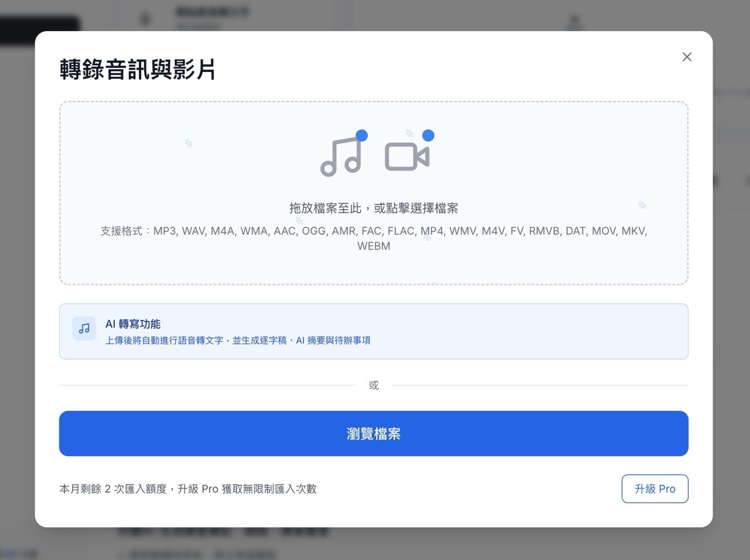Click the blue dot above the camera icon
Screen dimensions: 750x560
429,135
